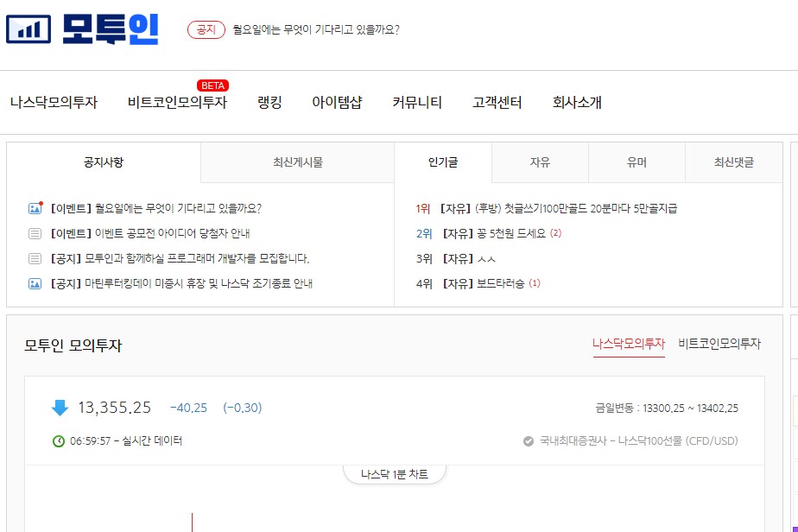
Task: Click the 나스닥 1분 차트 button
Action: [395, 474]
